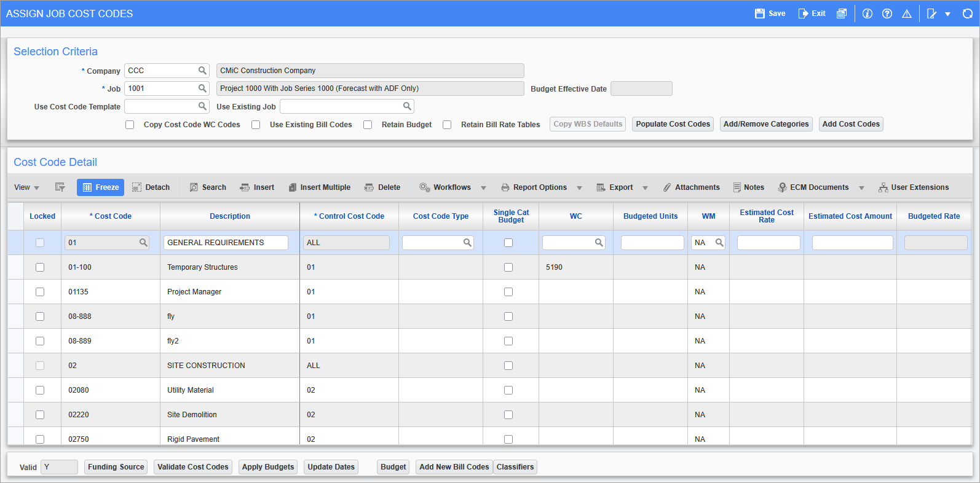
Task: Open Company lookup magnifier
Action: 202,71
